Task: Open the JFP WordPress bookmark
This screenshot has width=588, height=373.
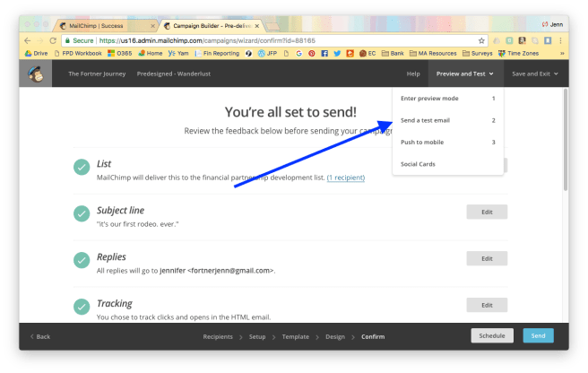Action: click(267, 53)
